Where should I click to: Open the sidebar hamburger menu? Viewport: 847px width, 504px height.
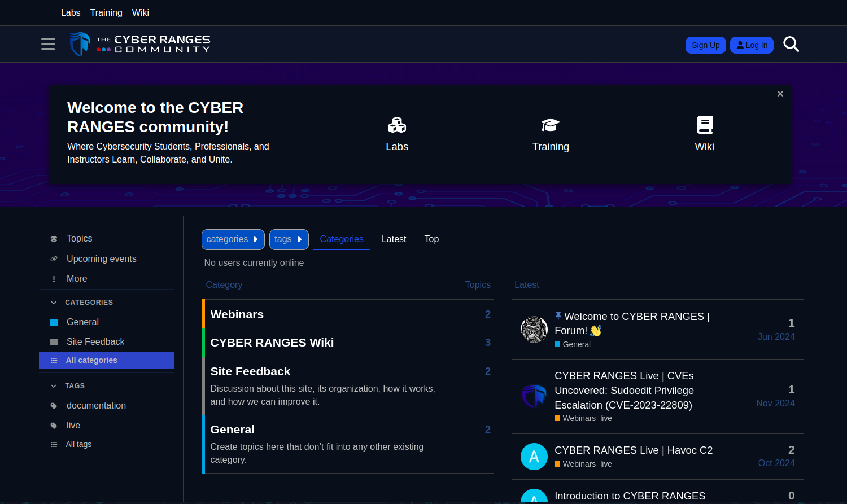pos(48,44)
